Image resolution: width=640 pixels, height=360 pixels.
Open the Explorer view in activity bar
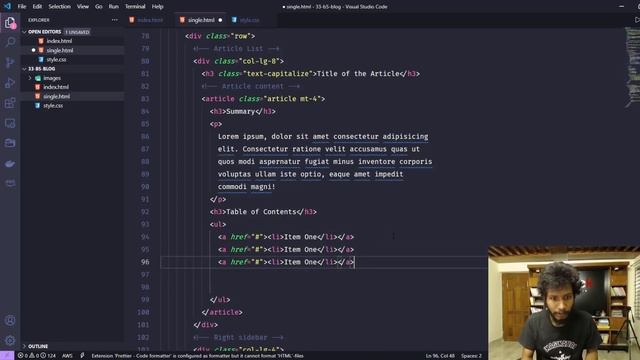coord(10,22)
